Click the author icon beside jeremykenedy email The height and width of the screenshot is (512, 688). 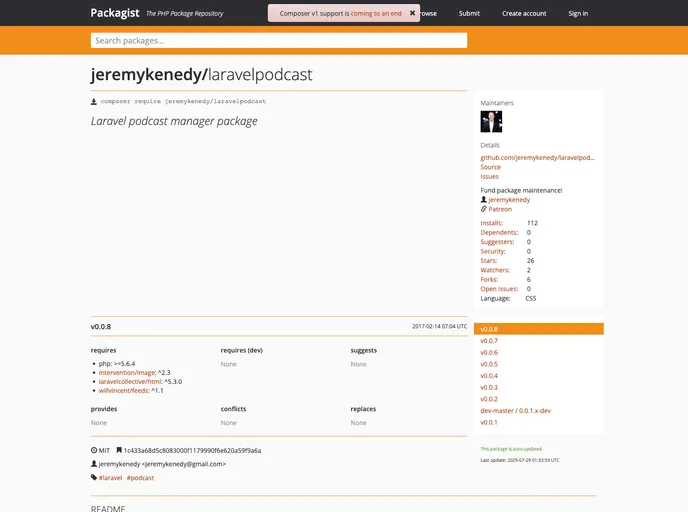[93, 464]
